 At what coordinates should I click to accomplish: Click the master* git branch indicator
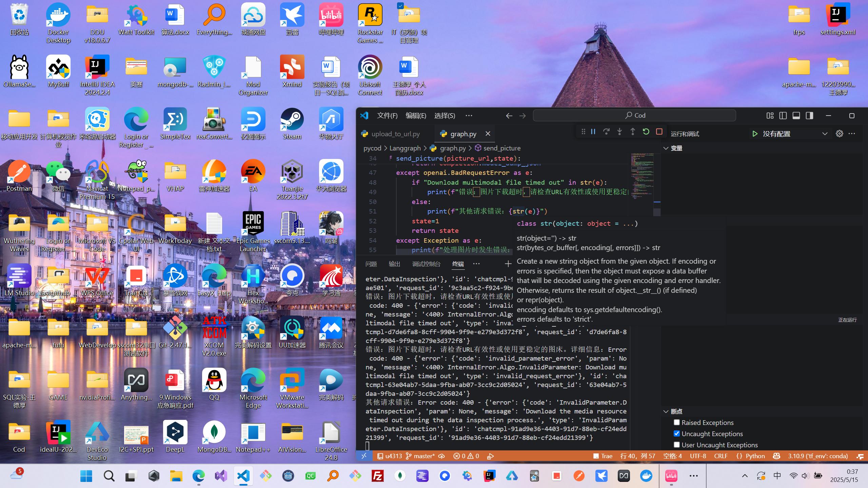pyautogui.click(x=420, y=456)
